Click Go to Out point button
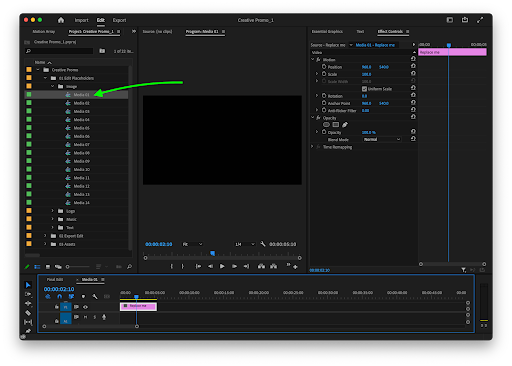This screenshot has width=512, height=366. [x=246, y=266]
